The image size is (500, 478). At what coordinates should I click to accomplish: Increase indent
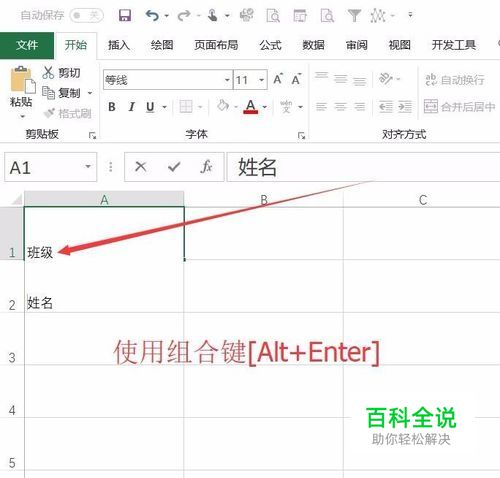(405, 107)
